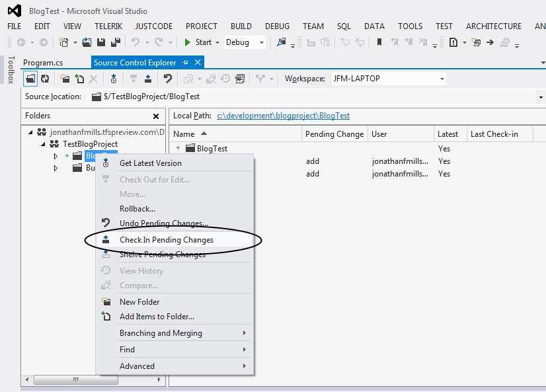This screenshot has width=546, height=392.
Task: Open the Branching and Merging submenu
Action: pos(176,333)
